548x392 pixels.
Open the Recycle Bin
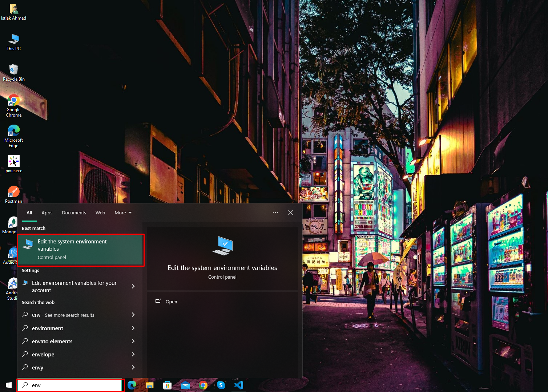[x=13, y=71]
